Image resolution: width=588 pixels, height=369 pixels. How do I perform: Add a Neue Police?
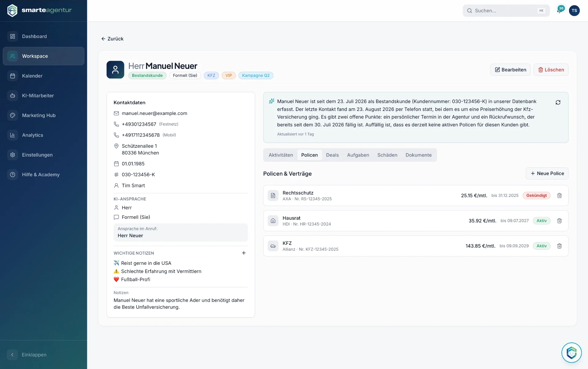pyautogui.click(x=547, y=173)
